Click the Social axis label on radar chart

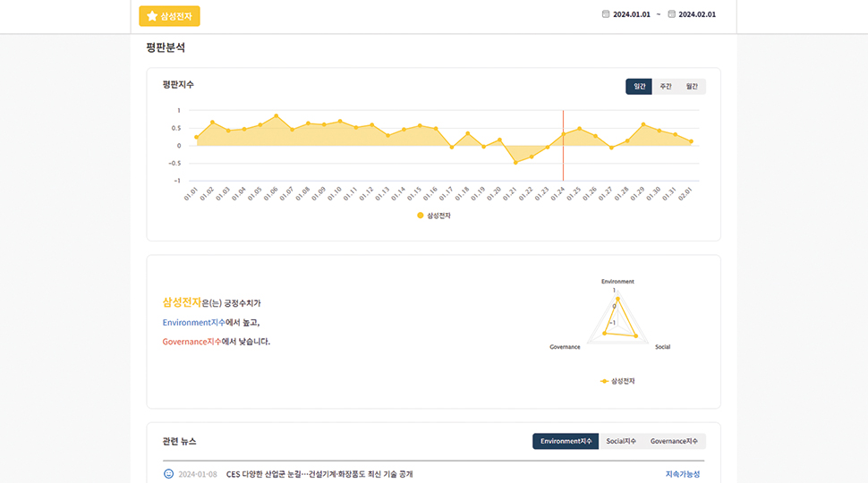(662, 347)
